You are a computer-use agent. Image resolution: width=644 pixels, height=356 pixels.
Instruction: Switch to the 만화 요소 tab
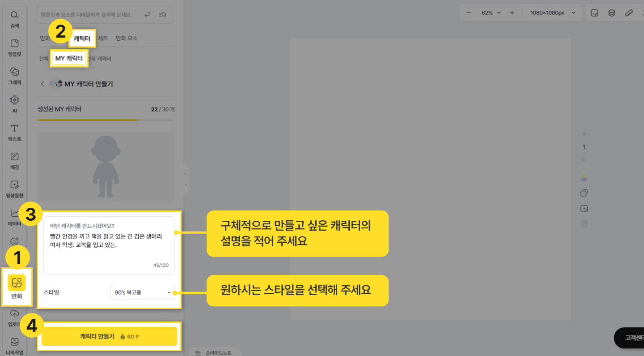pos(127,39)
